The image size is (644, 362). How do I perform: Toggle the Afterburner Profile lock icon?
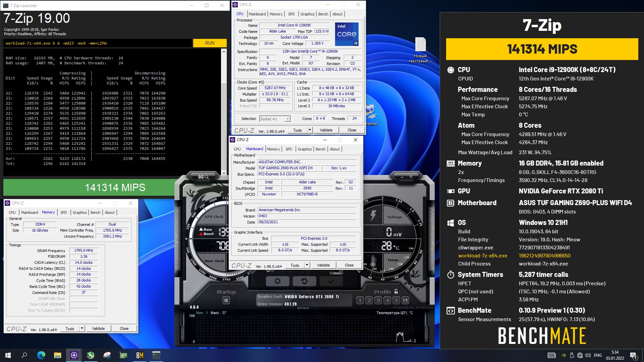click(396, 291)
